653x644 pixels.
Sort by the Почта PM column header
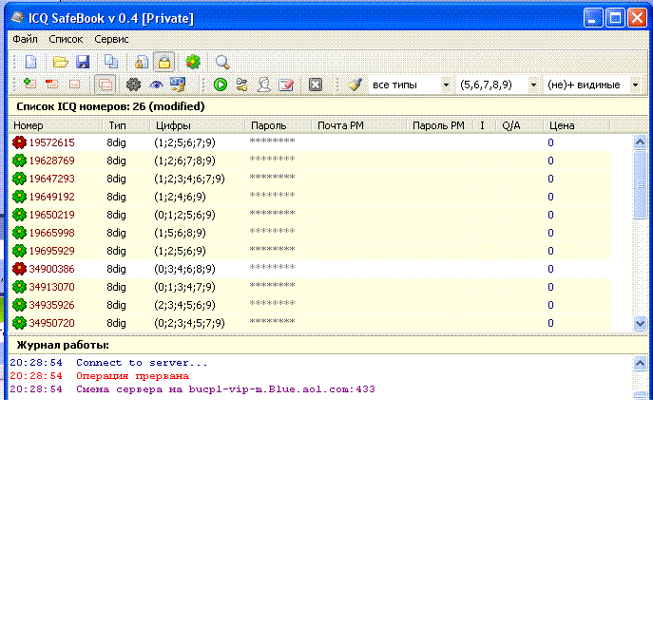click(x=359, y=125)
